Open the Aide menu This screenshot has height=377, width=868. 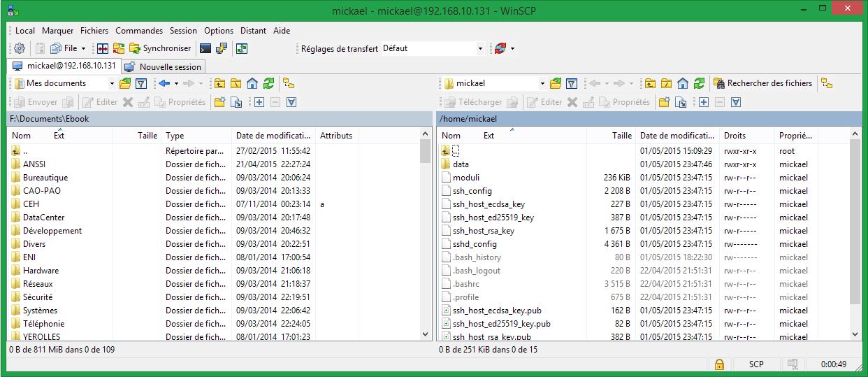pyautogui.click(x=282, y=31)
